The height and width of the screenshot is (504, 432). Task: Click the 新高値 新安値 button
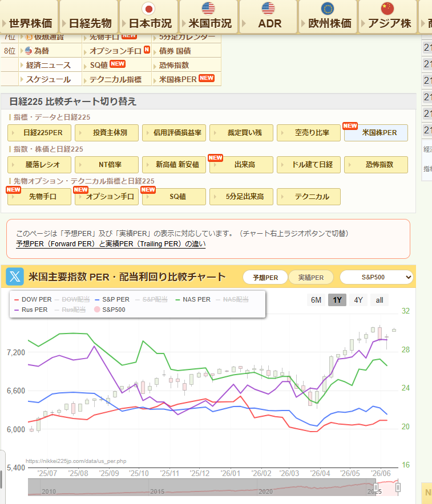[174, 165]
